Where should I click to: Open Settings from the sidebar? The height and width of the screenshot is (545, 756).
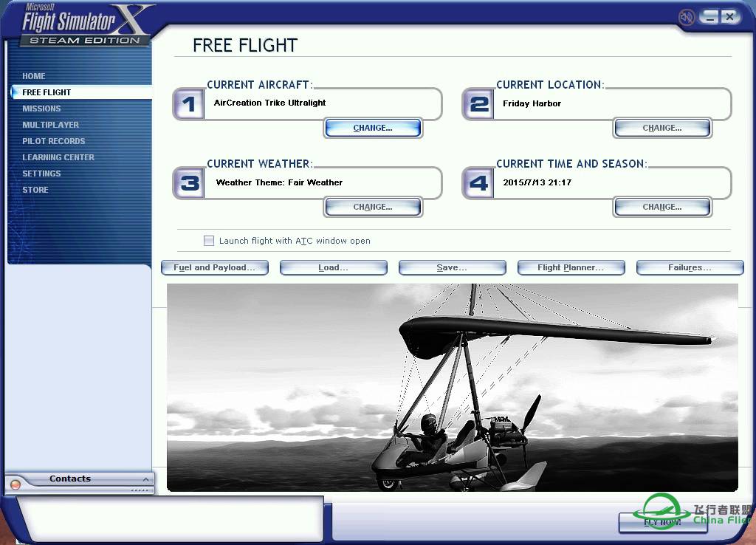pos(41,174)
